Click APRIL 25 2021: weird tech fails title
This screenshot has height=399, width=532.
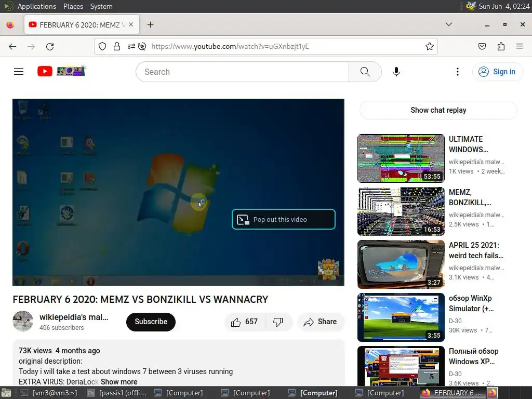click(x=476, y=250)
